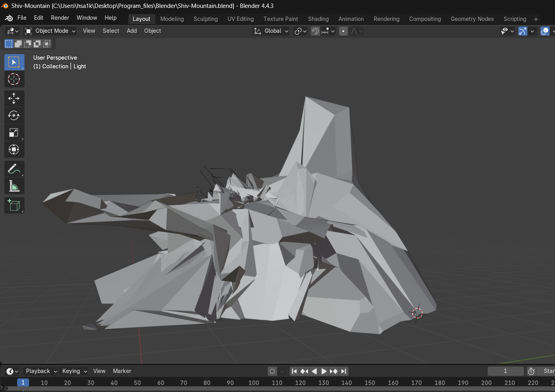Enable proportional editing
The image size is (555, 392).
click(343, 31)
